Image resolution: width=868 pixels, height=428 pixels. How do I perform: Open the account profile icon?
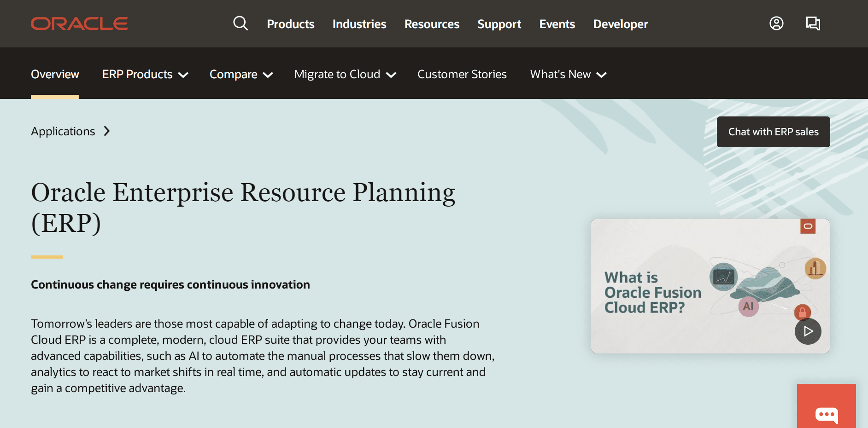(776, 23)
